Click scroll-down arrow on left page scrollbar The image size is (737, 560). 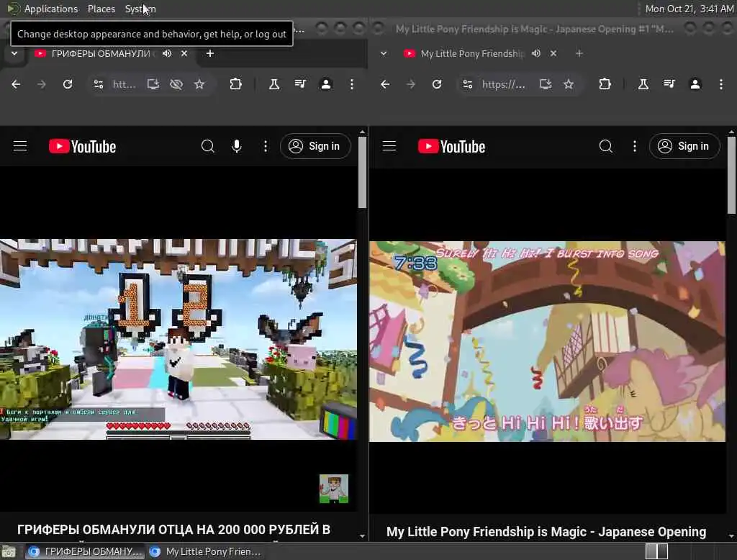(x=362, y=536)
